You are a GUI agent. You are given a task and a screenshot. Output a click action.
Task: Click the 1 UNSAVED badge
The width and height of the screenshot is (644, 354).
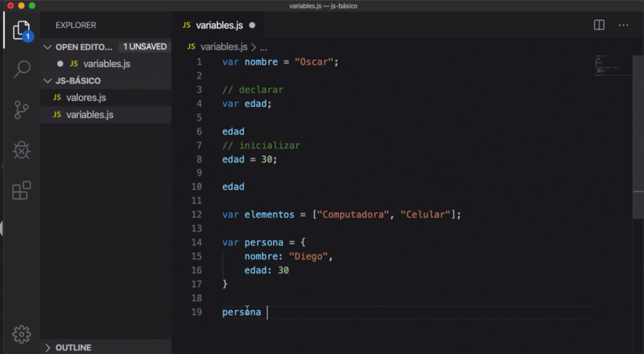[x=145, y=47]
